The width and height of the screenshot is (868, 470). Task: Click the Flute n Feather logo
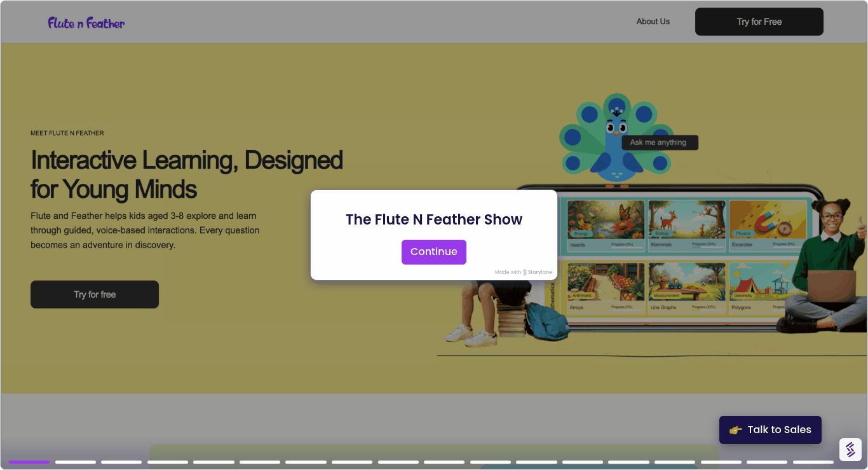pos(85,22)
